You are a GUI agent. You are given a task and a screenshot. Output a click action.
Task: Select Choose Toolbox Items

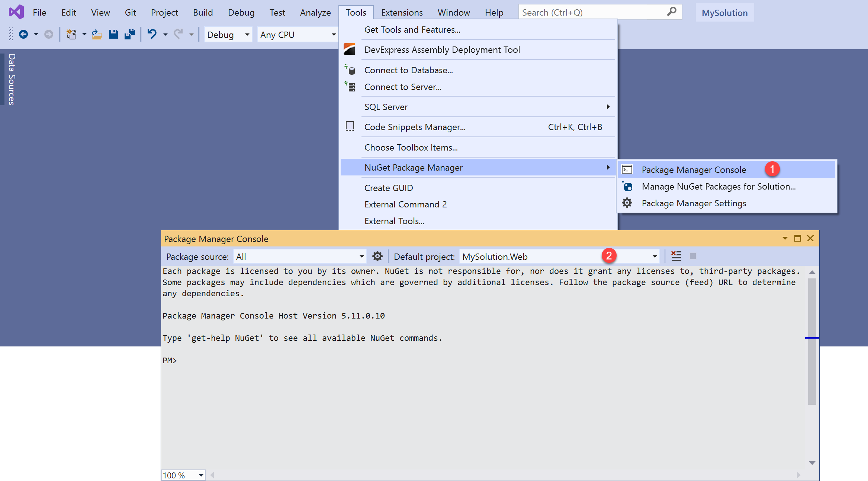tap(479, 147)
